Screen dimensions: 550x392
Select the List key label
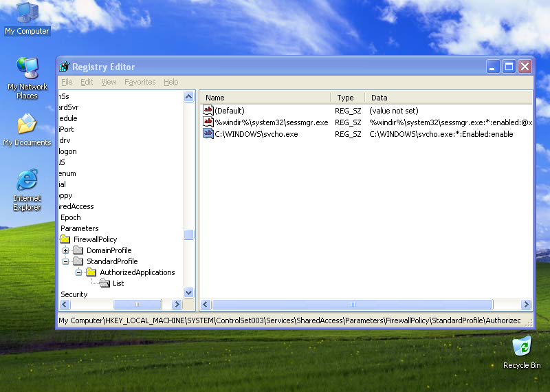[118, 283]
